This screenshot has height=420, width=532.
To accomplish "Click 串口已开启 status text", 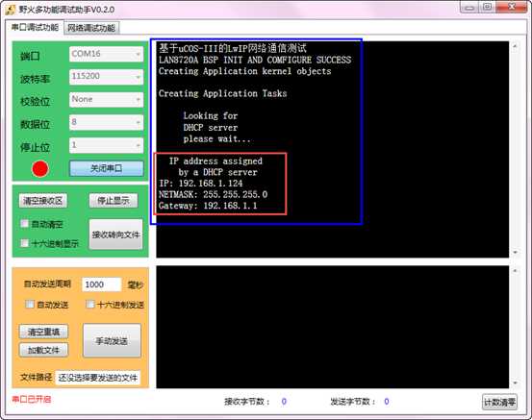I will pos(31,399).
